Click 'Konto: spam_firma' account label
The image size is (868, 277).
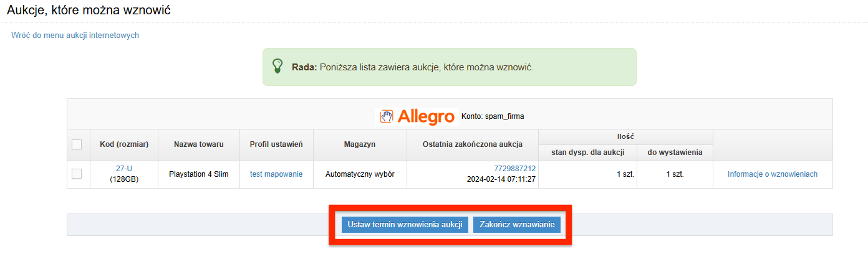(x=493, y=116)
